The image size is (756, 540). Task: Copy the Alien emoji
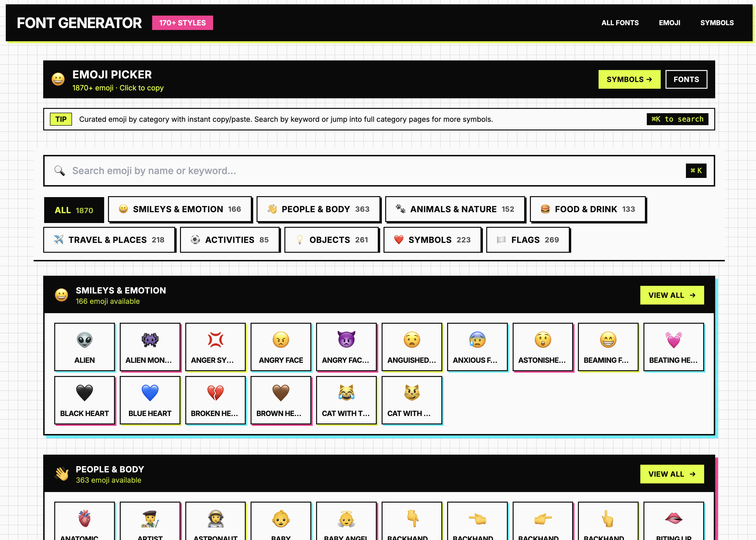click(x=84, y=347)
